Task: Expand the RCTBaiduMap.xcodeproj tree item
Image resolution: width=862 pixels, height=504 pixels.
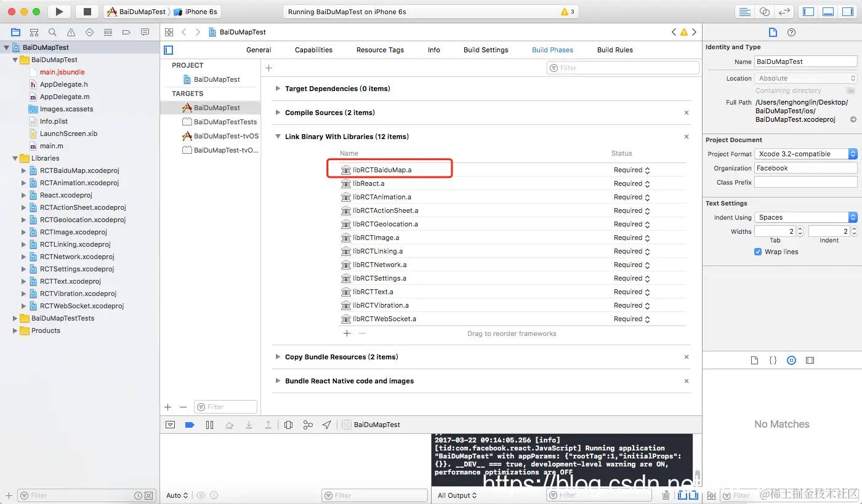Action: pos(24,170)
